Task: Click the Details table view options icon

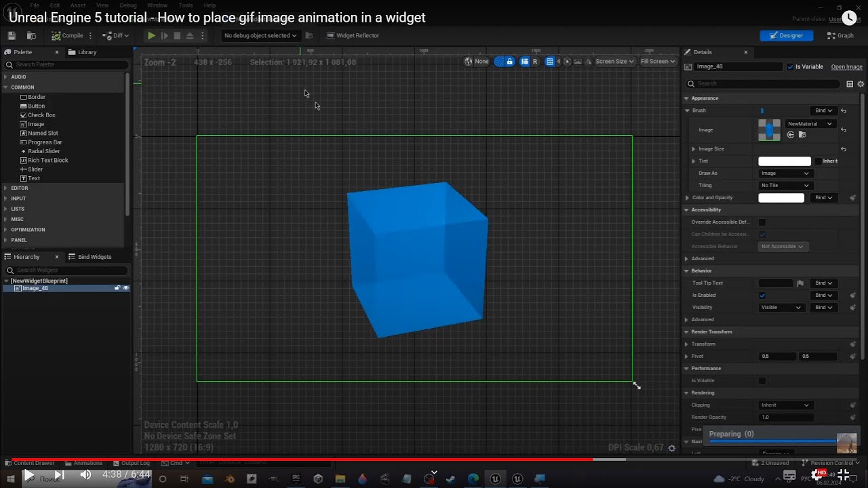Action: tap(850, 84)
